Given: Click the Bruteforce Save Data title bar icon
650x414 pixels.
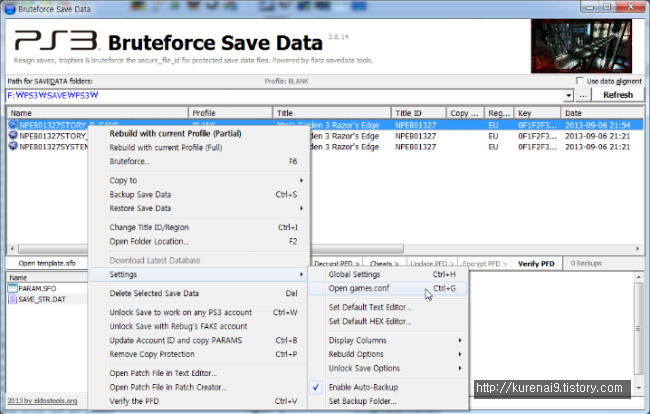Looking at the screenshot, I should (x=10, y=9).
